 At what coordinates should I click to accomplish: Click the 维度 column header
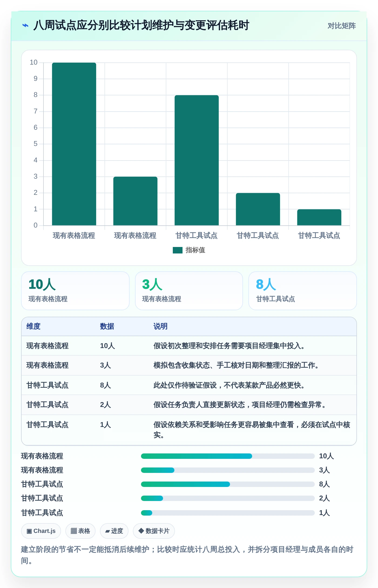pyautogui.click(x=33, y=326)
